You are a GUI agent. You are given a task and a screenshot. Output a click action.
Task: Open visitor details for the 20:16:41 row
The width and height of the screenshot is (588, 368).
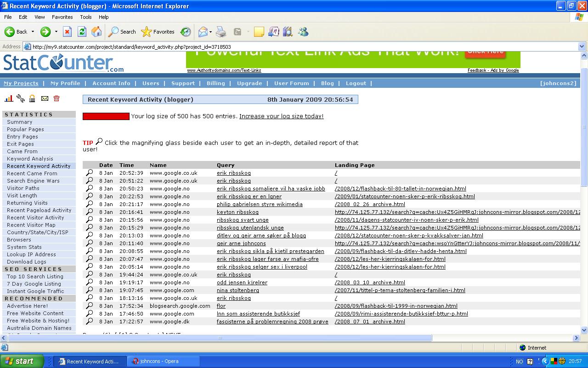(90, 212)
